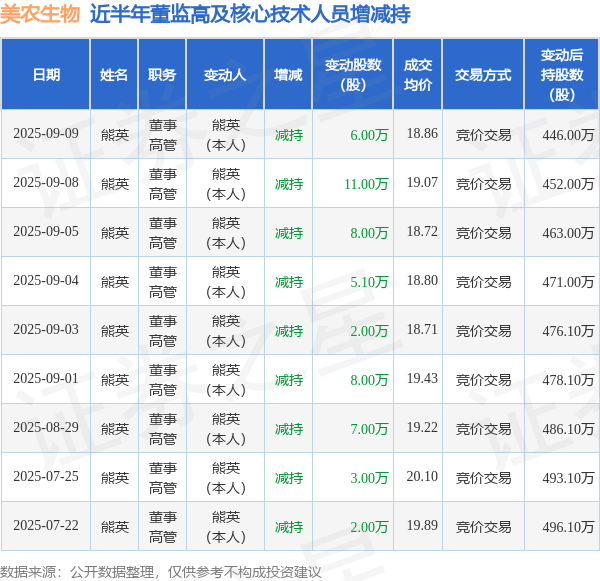Select the 2025-09-09 date cell
The image size is (600, 581).
pos(46,134)
